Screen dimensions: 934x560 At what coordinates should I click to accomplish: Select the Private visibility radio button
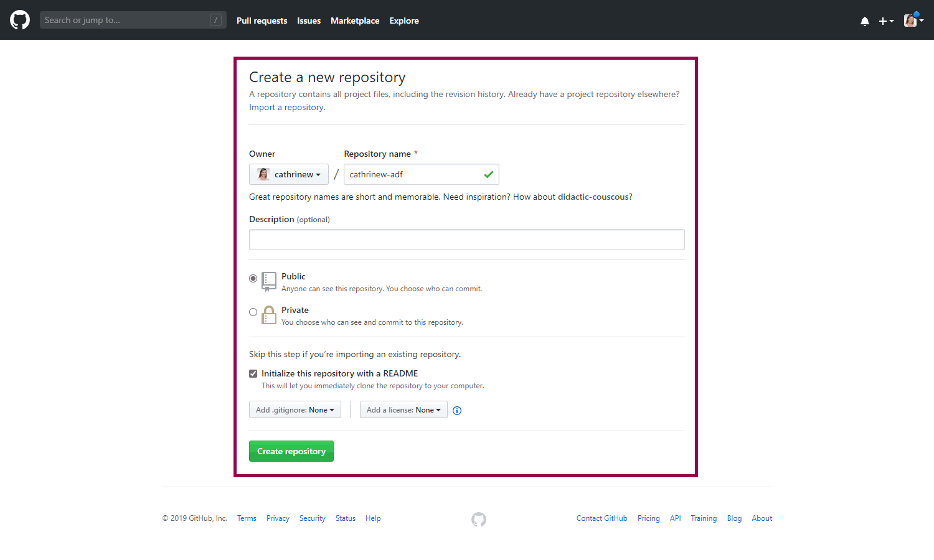point(253,312)
